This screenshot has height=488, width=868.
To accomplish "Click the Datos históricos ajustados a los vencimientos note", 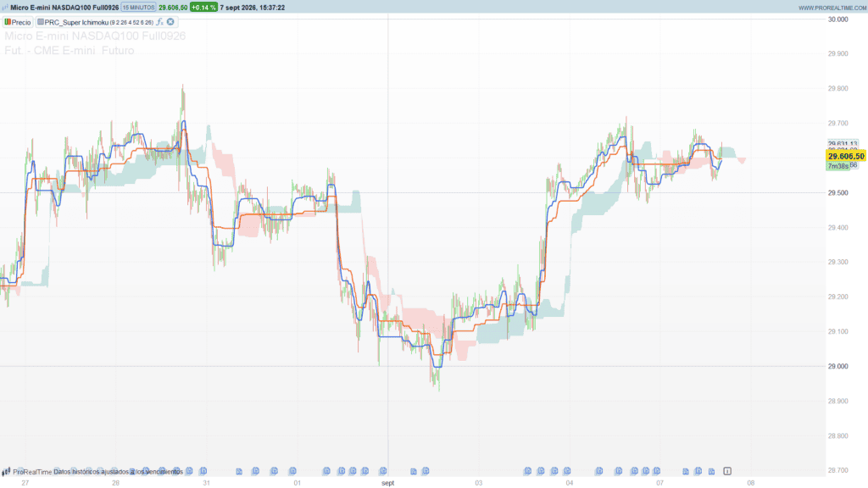I will coord(118,472).
